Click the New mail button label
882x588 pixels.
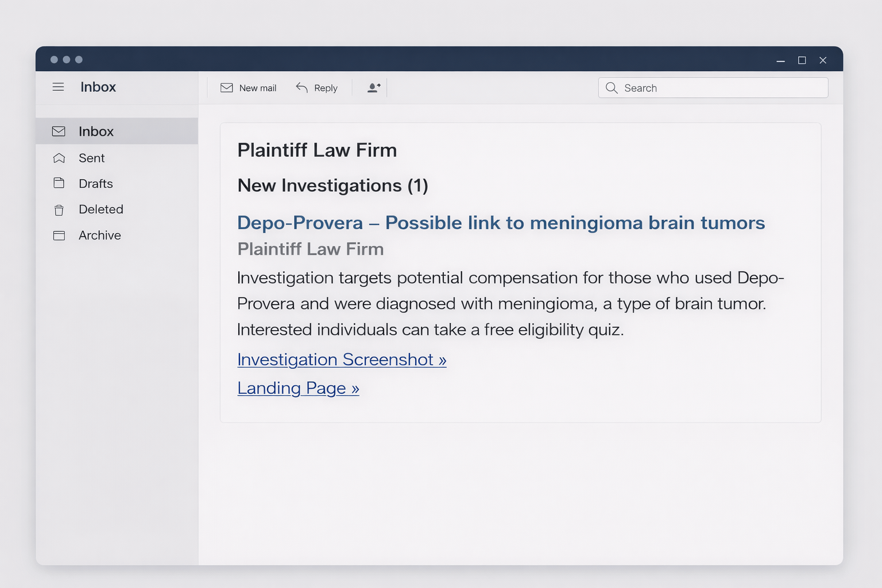tap(258, 88)
